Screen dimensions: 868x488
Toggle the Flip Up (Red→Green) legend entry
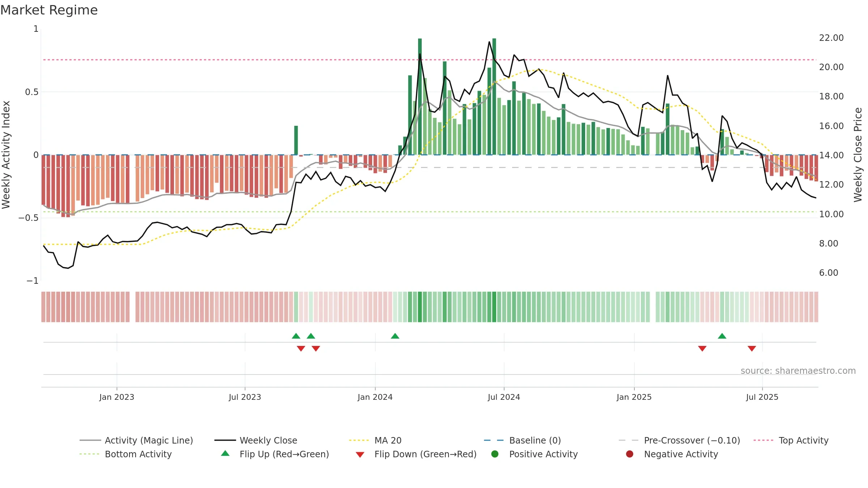click(x=275, y=454)
